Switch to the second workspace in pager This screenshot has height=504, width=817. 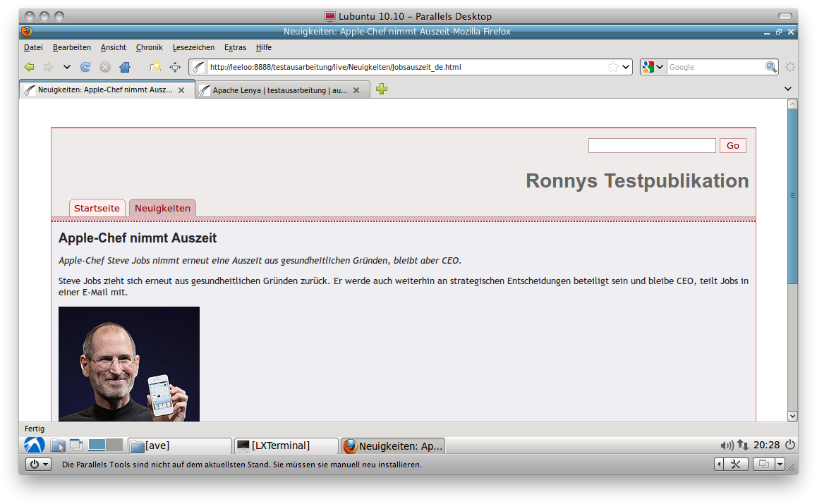[114, 445]
